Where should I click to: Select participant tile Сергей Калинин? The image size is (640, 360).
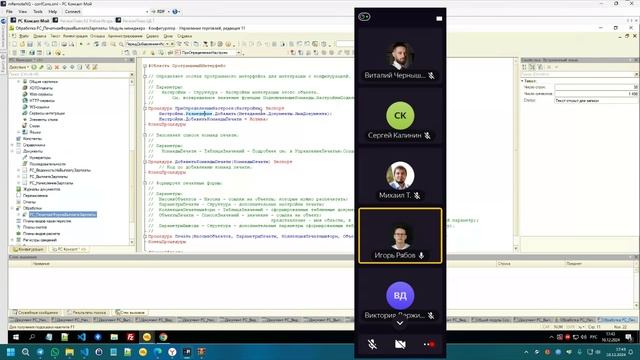400,117
